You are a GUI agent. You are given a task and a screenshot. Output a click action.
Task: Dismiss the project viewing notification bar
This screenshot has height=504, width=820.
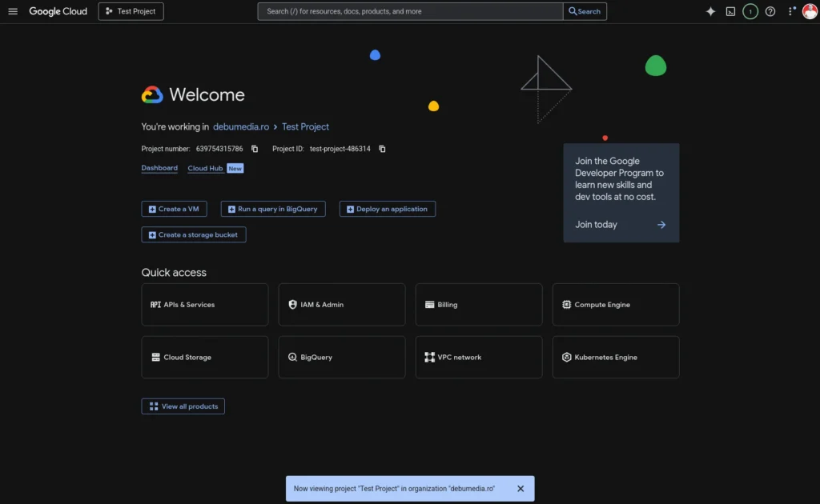[x=520, y=488]
